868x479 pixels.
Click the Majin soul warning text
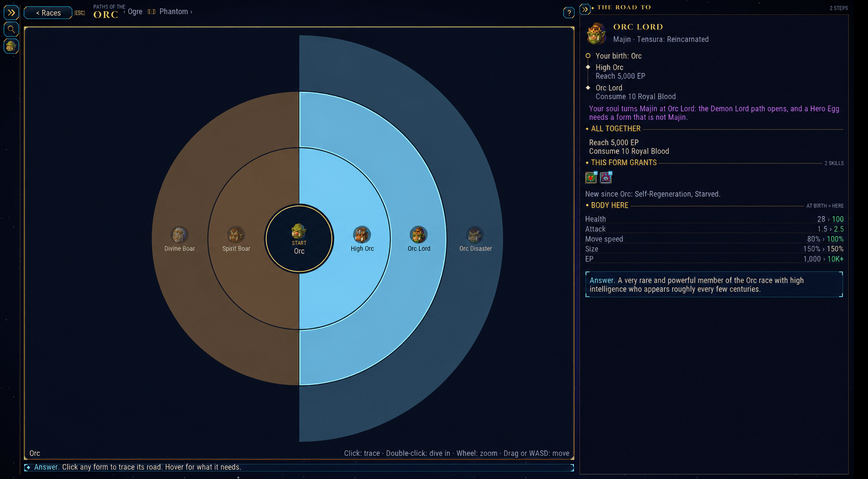[x=714, y=113]
